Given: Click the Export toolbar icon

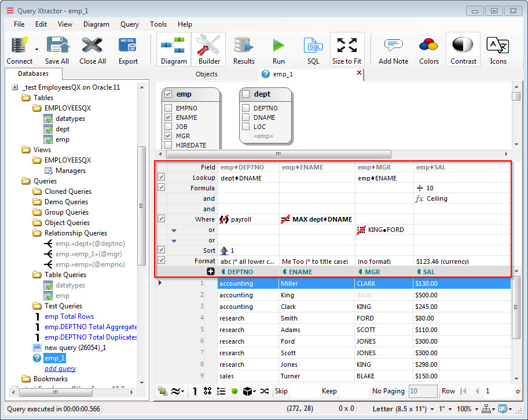Looking at the screenshot, I should pos(127,46).
